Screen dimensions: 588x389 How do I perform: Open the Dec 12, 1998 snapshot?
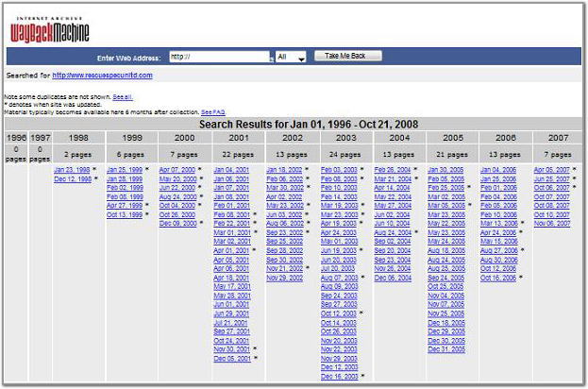[x=71, y=178]
